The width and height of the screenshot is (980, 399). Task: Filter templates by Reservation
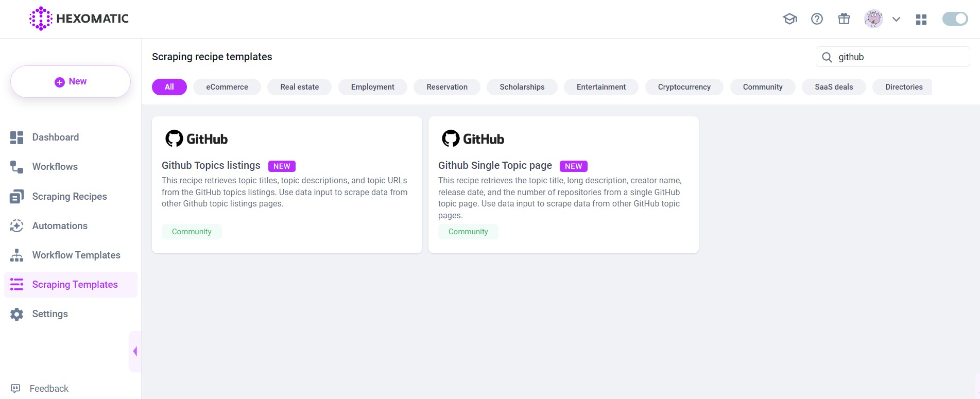click(x=447, y=87)
